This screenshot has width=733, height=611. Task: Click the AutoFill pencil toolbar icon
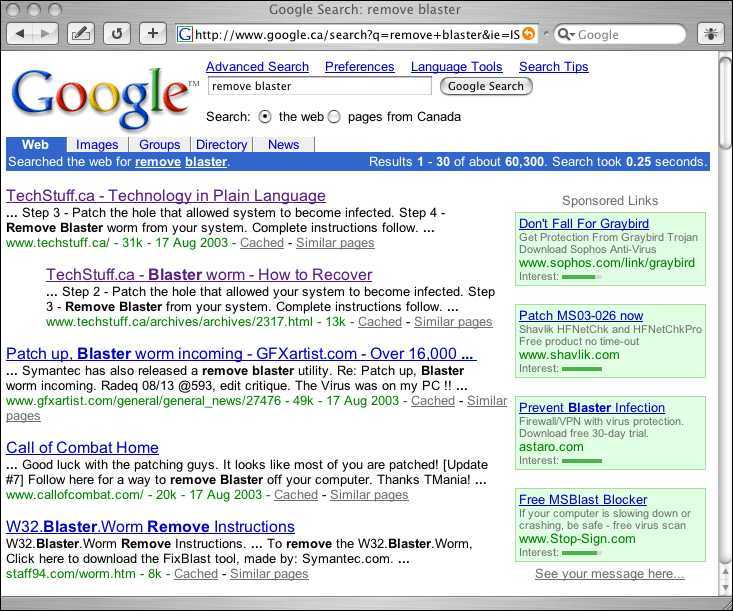point(81,34)
